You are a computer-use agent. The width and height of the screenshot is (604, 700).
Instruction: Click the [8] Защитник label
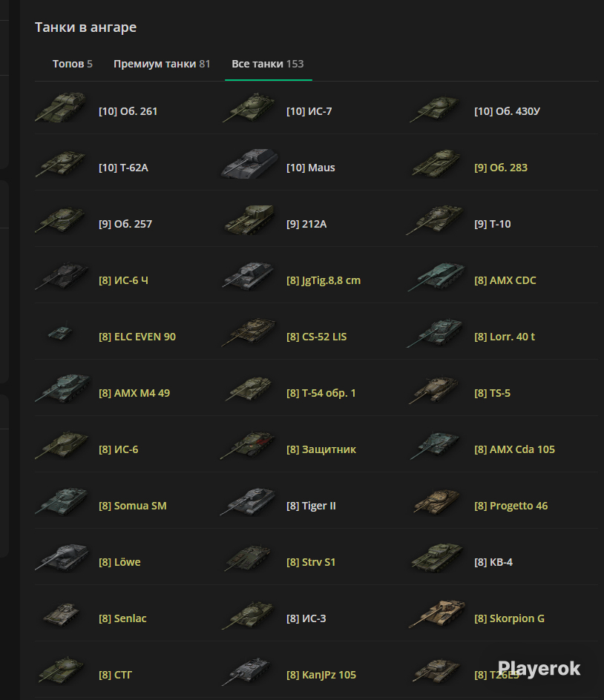click(321, 449)
